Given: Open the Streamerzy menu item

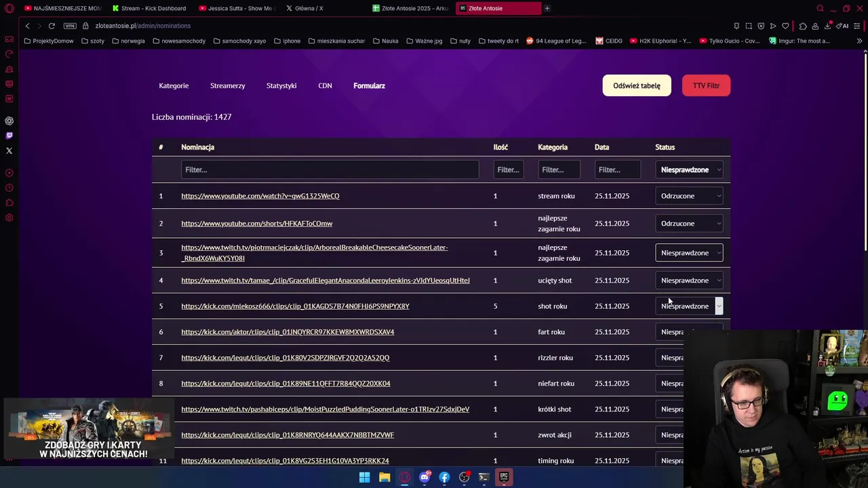Looking at the screenshot, I should click(x=228, y=86).
